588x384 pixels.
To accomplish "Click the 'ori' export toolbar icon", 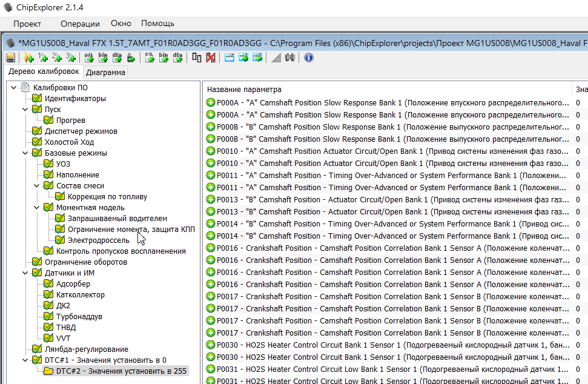I will tap(88, 58).
